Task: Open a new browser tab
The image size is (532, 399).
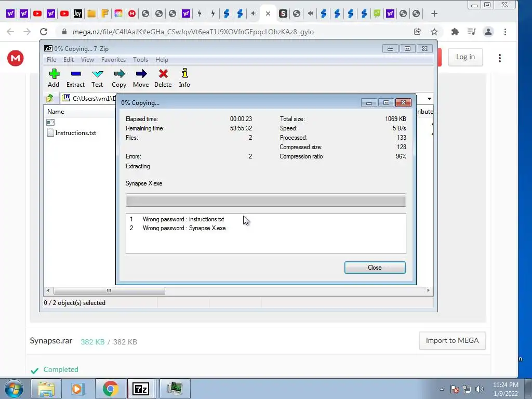Action: coord(434,14)
